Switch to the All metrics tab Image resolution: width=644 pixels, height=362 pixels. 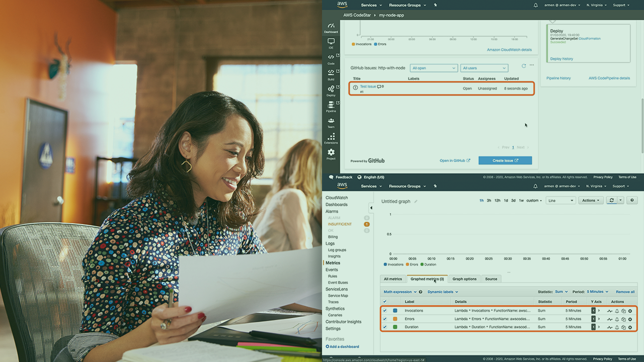point(393,279)
